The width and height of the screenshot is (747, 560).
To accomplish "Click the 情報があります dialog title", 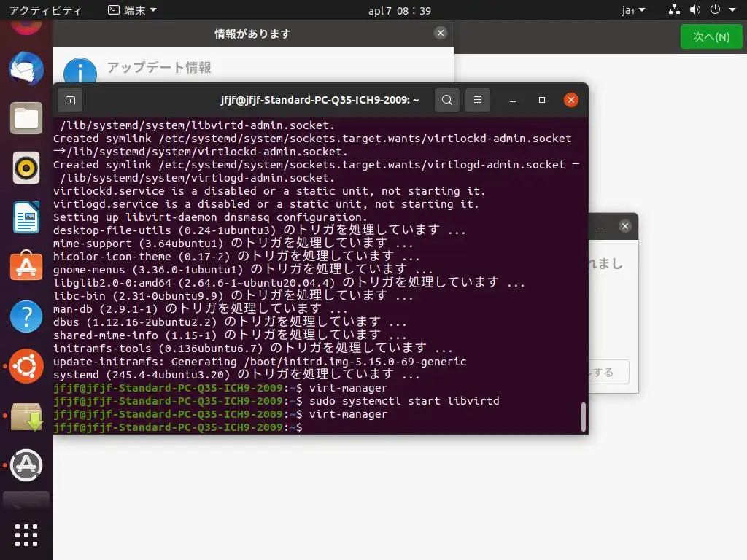I will (252, 34).
